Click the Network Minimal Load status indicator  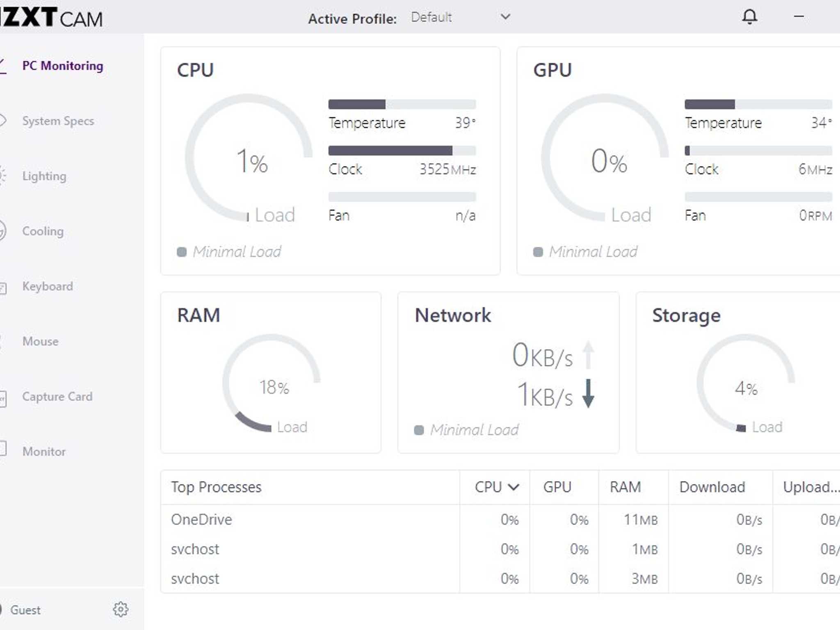pos(419,430)
